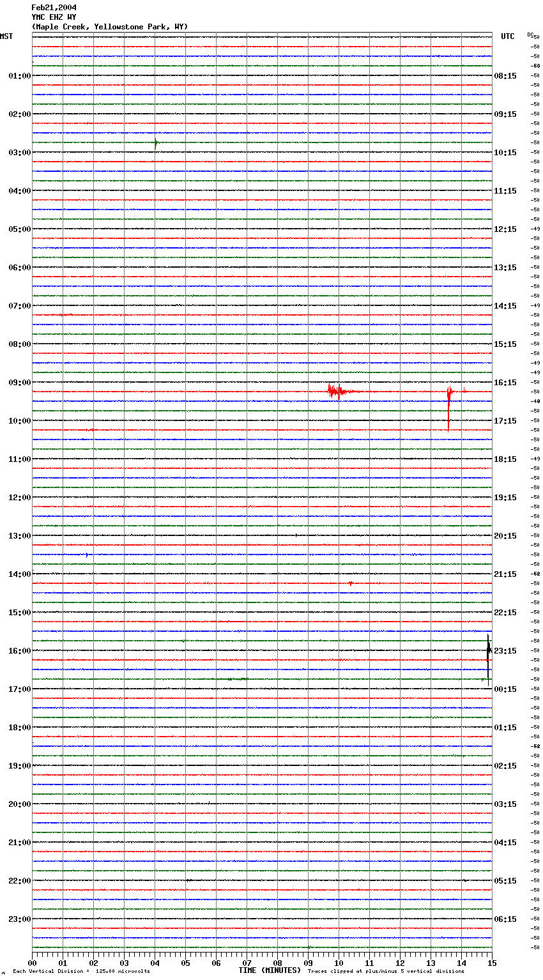Screen dimensions: 543x980
Task: Click the 19:15 UTC time label
Action: coord(505,498)
